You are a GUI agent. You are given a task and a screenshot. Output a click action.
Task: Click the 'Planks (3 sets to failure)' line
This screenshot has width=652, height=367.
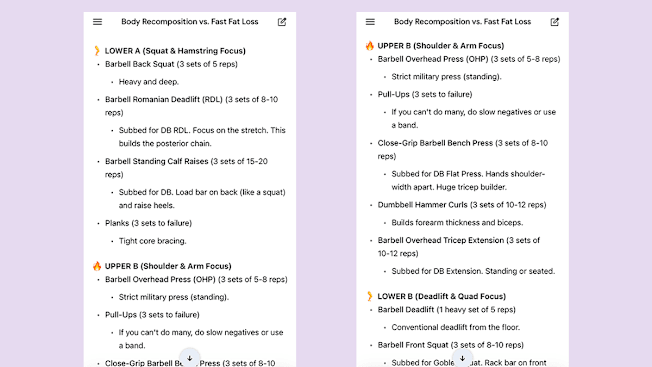coord(148,223)
